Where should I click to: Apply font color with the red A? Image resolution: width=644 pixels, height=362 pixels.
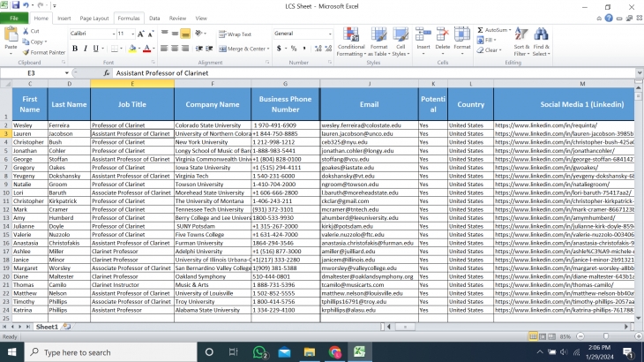(147, 49)
